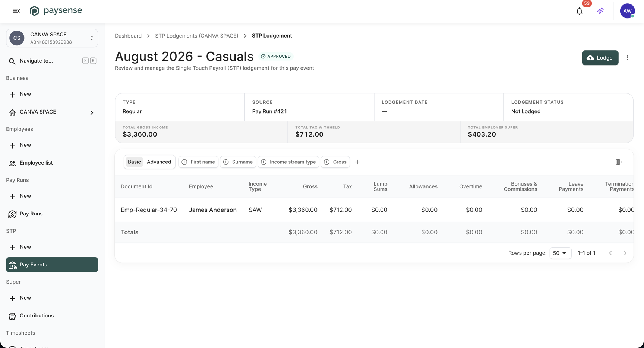This screenshot has width=644, height=348.
Task: Open Employee list in sidebar
Action: (52, 163)
